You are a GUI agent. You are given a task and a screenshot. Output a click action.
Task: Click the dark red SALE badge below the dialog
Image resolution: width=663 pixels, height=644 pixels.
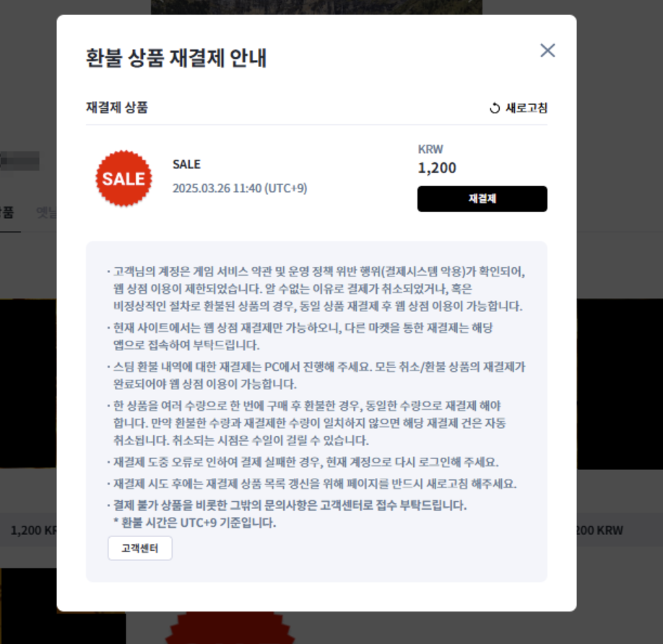(x=230, y=627)
